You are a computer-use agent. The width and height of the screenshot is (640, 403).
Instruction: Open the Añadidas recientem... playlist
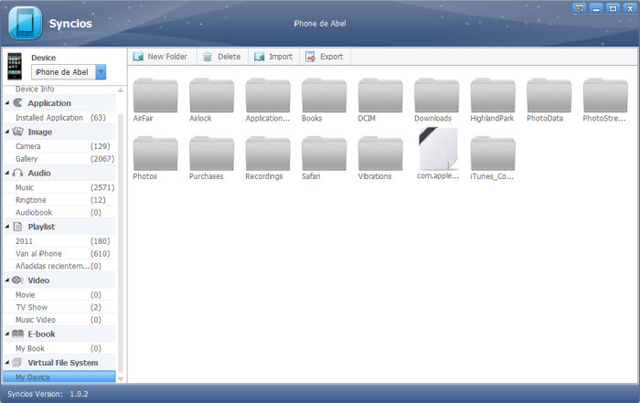pos(60,266)
